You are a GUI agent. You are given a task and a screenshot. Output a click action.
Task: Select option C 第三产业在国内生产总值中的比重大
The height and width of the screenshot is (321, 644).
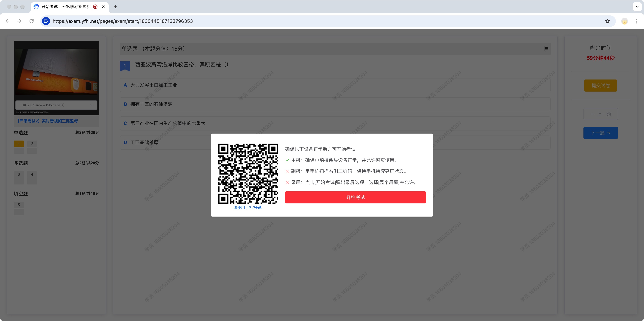[335, 123]
